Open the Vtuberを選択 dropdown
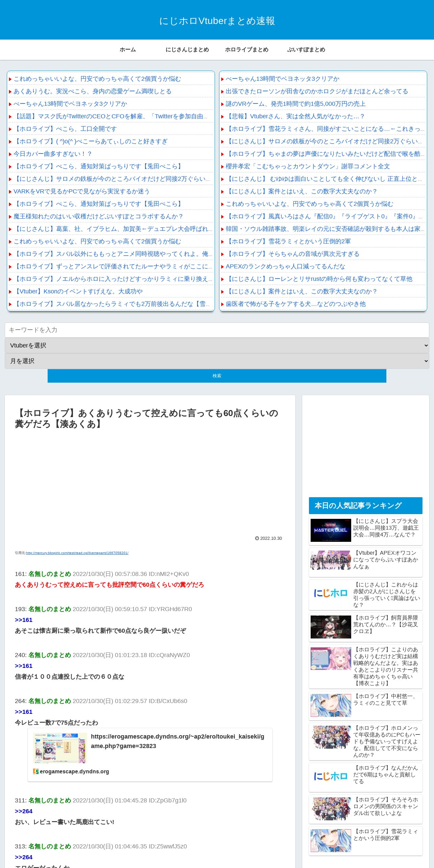The width and height of the screenshot is (434, 868). [x=217, y=345]
